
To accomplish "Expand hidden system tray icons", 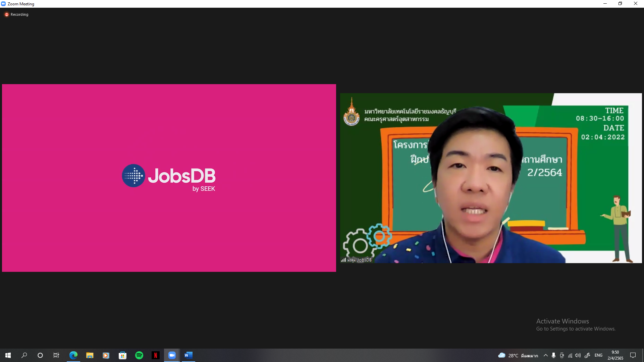I will click(x=546, y=355).
